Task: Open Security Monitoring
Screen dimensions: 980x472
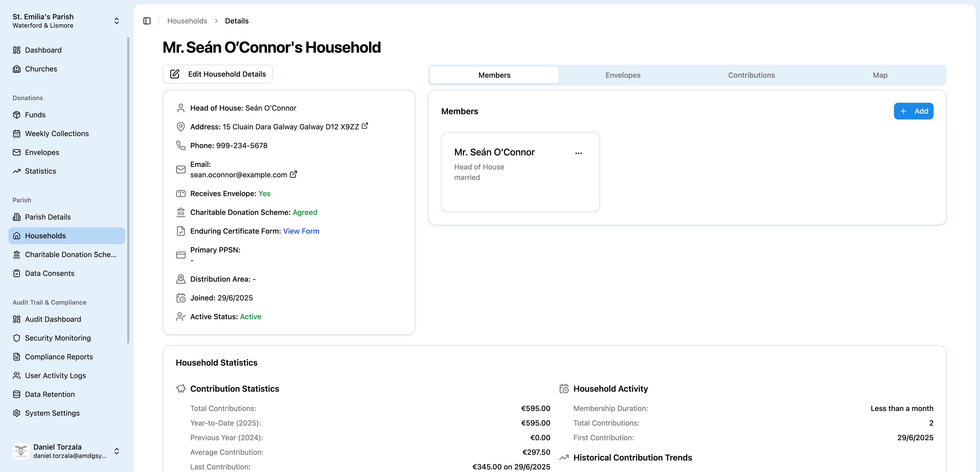Action: pos(58,338)
